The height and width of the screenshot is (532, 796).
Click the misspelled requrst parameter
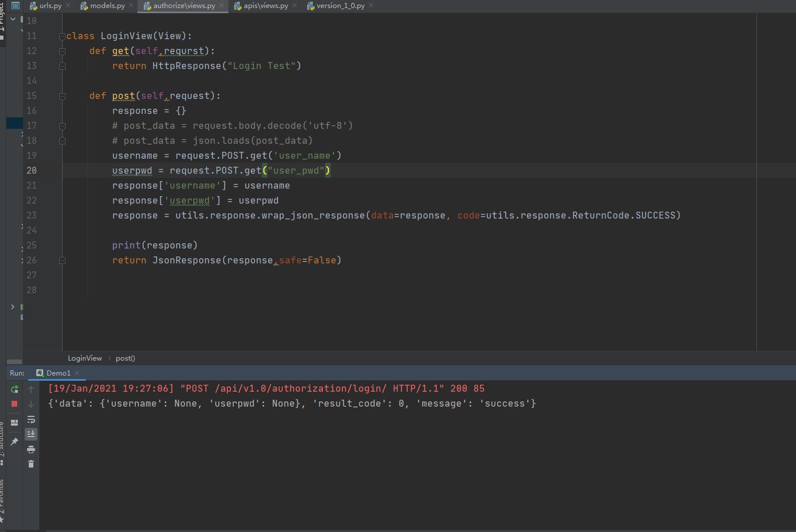point(184,51)
